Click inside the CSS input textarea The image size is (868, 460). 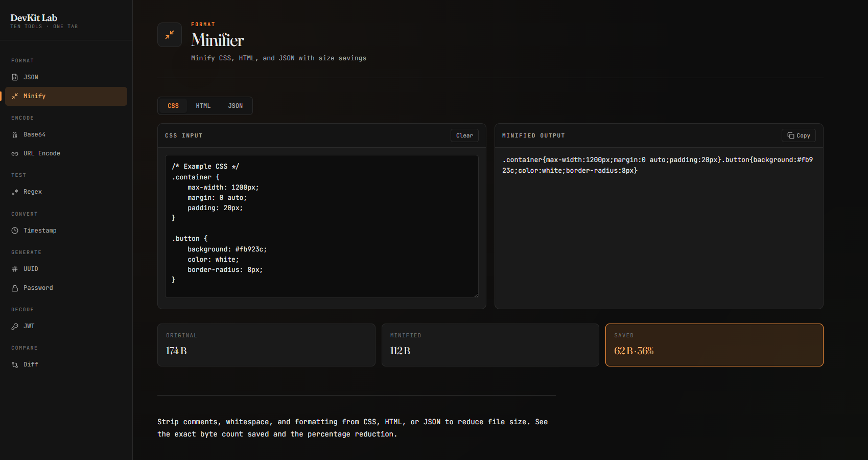pos(322,226)
